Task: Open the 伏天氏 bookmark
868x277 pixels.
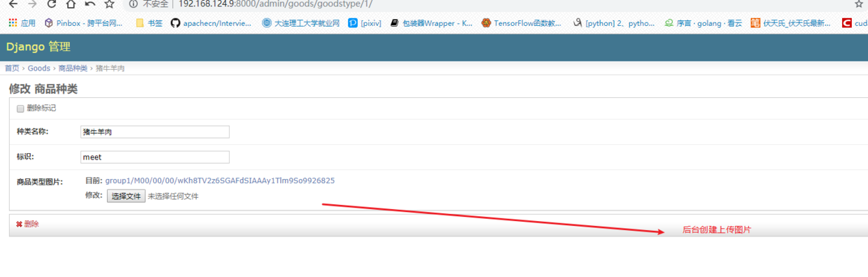Action: click(791, 23)
